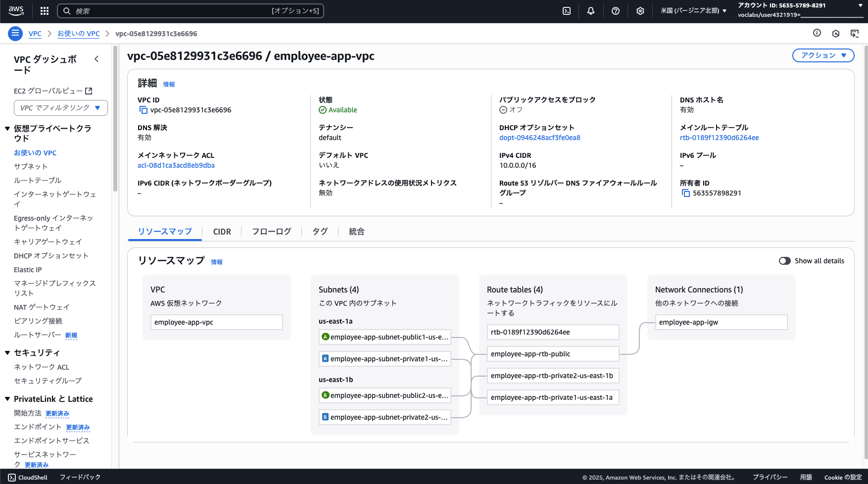
Task: Open Network ACLs in the side navigation
Action: click(42, 367)
